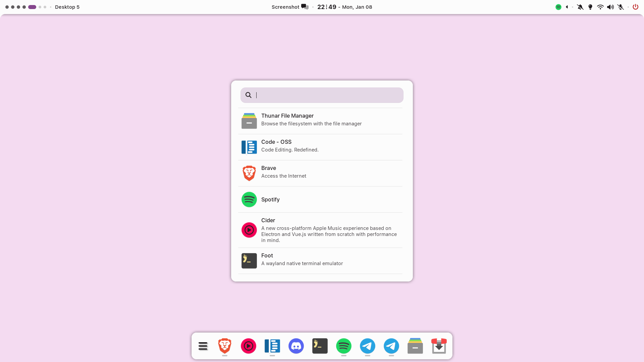Focus the launcher search input field
Viewport: 644px width, 362px height.
tap(327, 95)
